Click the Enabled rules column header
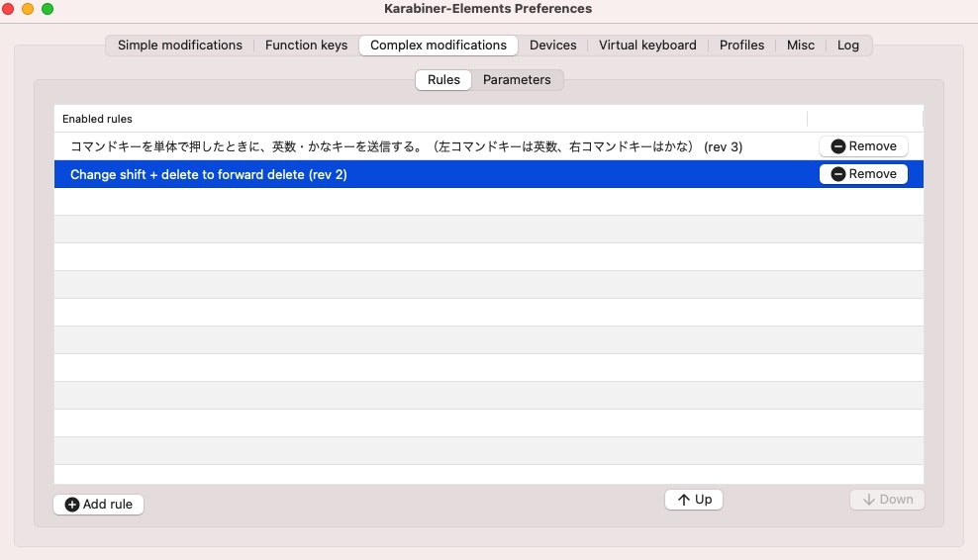Image resolution: width=978 pixels, height=560 pixels. 431,119
